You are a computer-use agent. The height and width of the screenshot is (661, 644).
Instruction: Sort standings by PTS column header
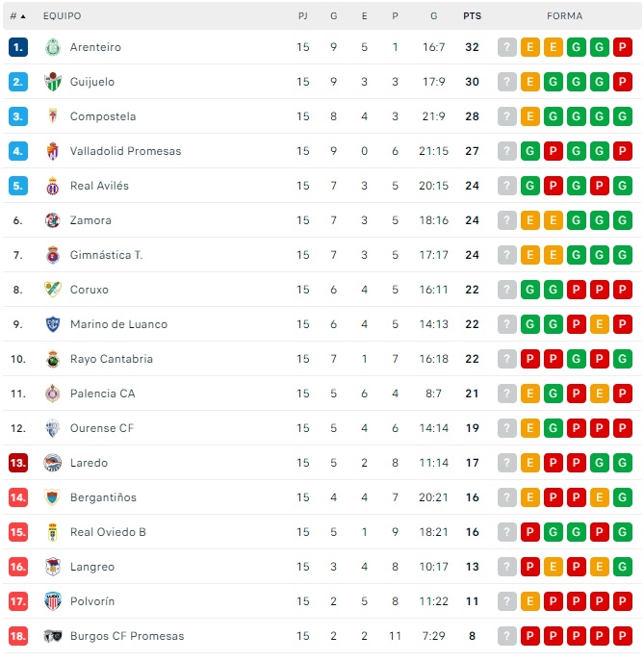point(472,16)
